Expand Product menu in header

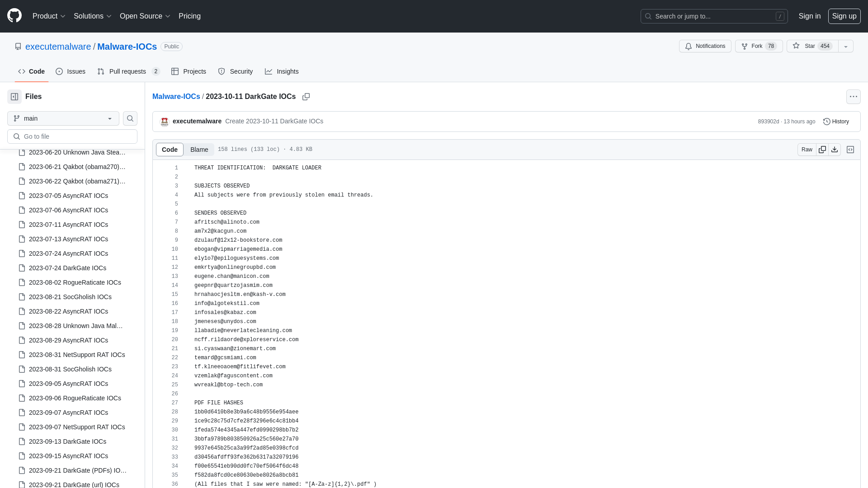point(49,16)
